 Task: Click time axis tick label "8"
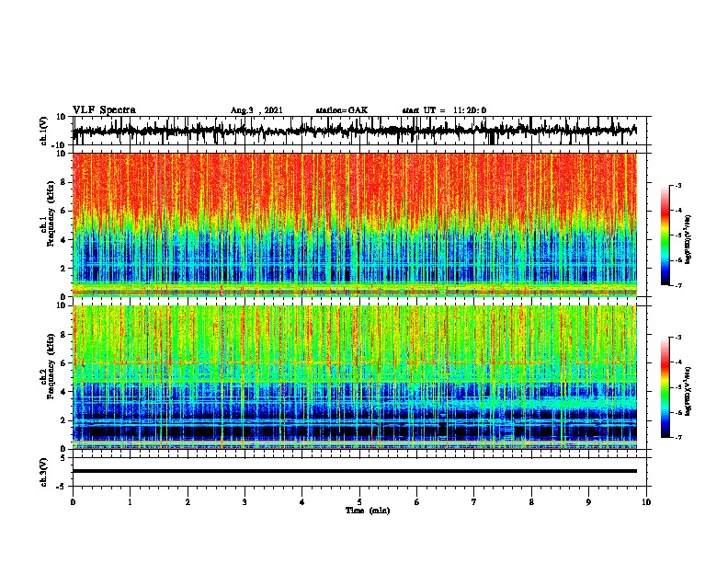[x=531, y=502]
